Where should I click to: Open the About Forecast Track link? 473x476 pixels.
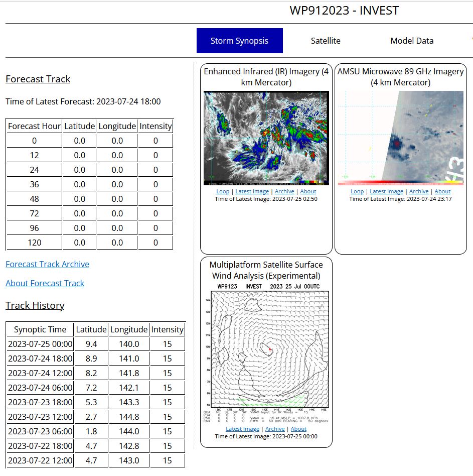pyautogui.click(x=45, y=283)
